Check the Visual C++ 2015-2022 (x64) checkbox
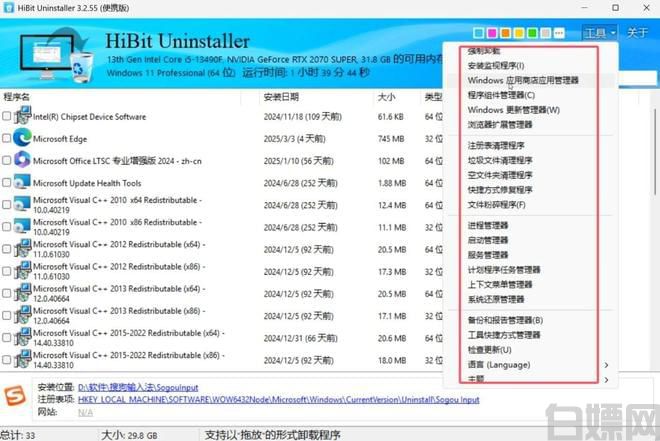The image size is (660, 441). (x=6, y=337)
